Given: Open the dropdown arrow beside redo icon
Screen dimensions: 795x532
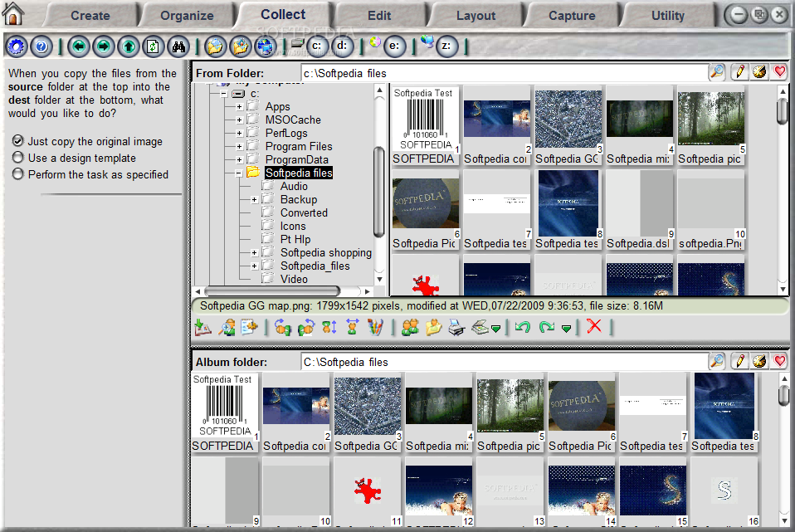Looking at the screenshot, I should tap(566, 329).
